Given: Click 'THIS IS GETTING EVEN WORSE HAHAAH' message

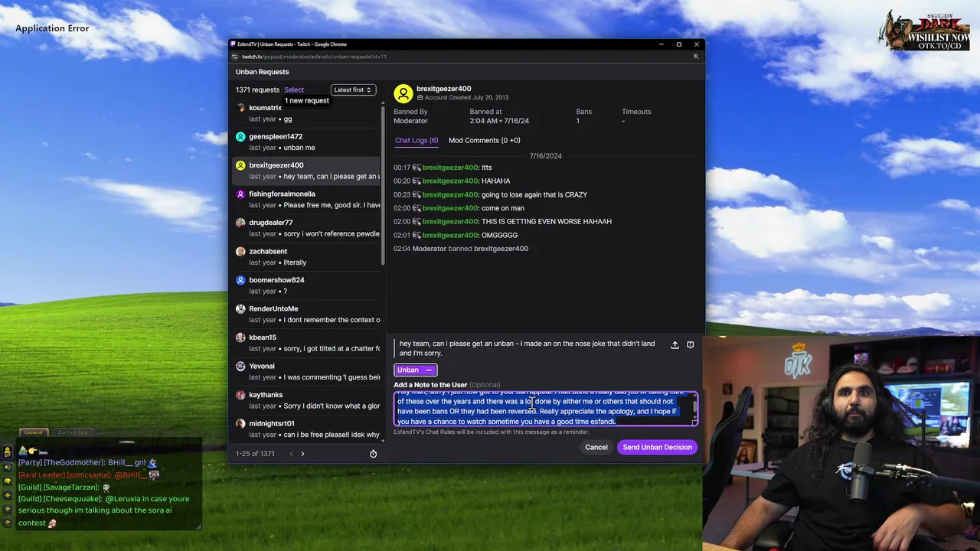Looking at the screenshot, I should (x=547, y=221).
